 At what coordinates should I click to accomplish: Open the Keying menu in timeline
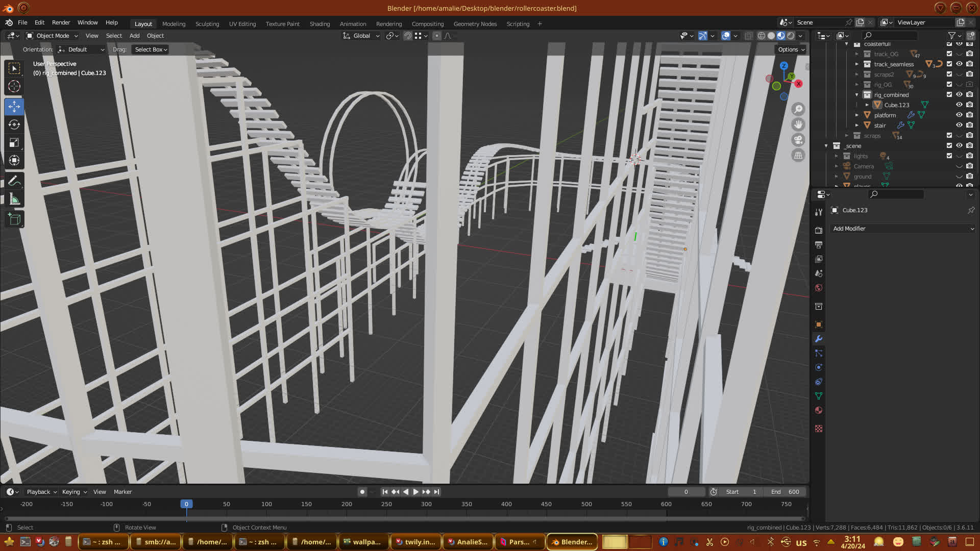click(x=74, y=492)
